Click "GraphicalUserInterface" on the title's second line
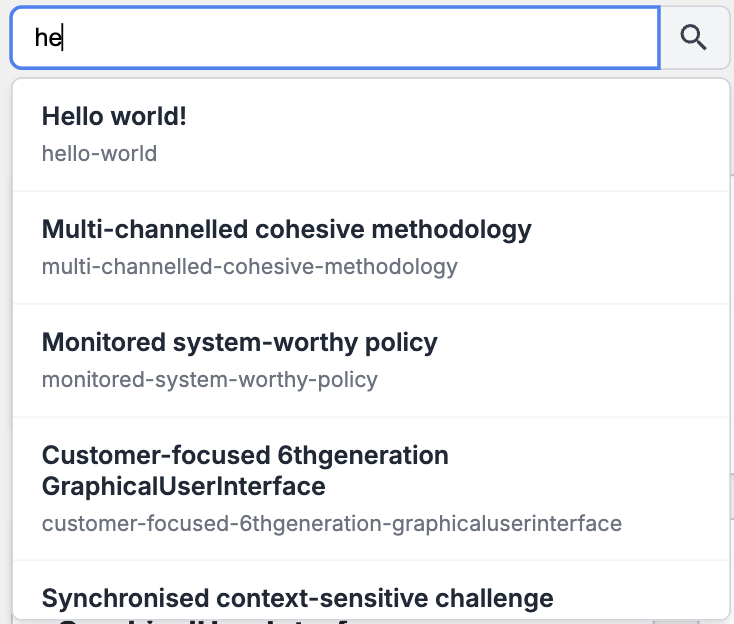 click(x=183, y=487)
